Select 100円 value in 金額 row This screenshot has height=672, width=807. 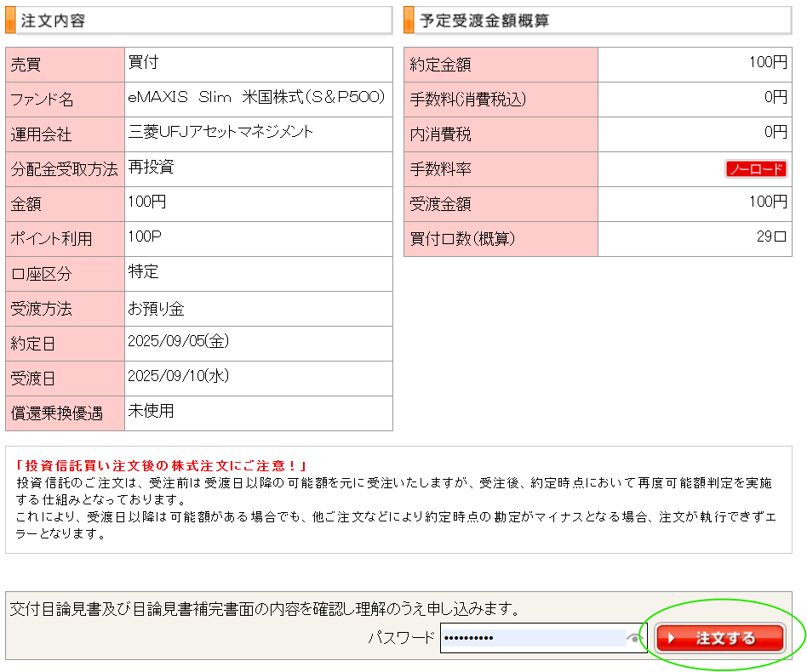point(146,202)
